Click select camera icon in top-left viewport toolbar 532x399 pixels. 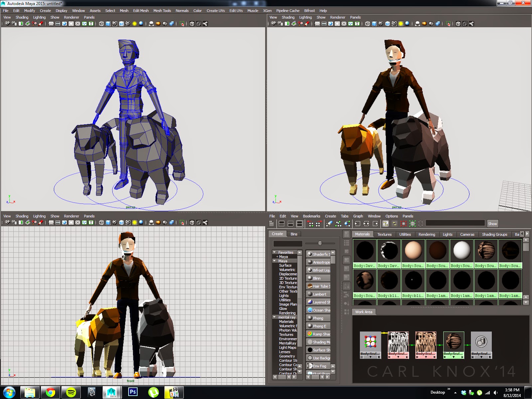[x=7, y=24]
